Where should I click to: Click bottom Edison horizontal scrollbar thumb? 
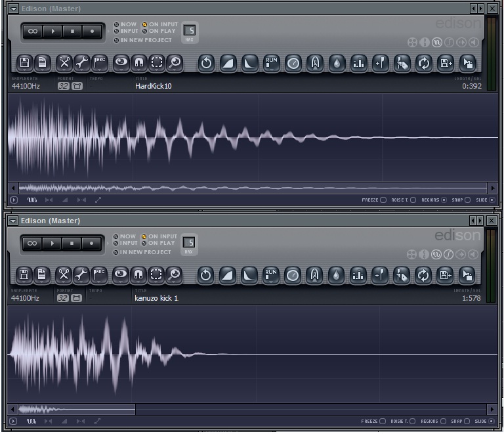pos(77,410)
